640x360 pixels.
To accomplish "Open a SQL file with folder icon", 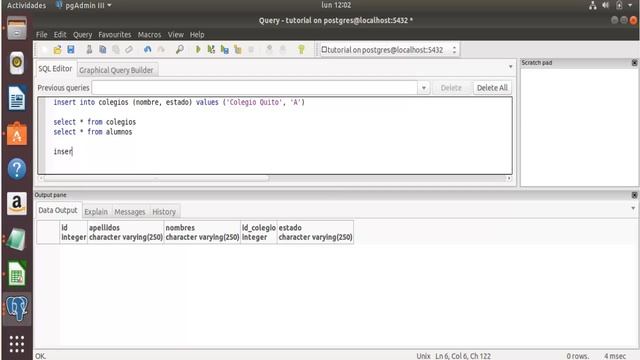I will tap(57, 50).
